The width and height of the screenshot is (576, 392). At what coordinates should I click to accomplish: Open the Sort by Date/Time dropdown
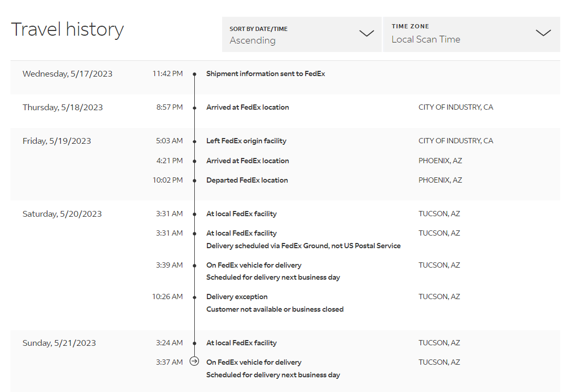point(301,35)
